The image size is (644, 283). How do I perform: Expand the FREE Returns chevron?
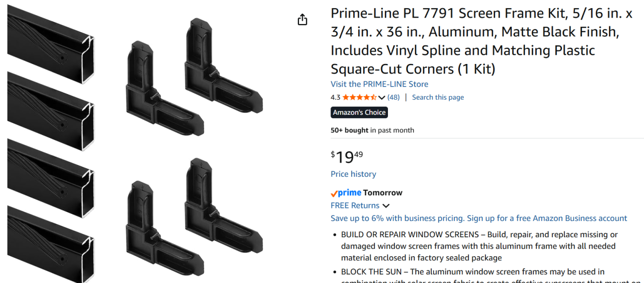pos(386,205)
